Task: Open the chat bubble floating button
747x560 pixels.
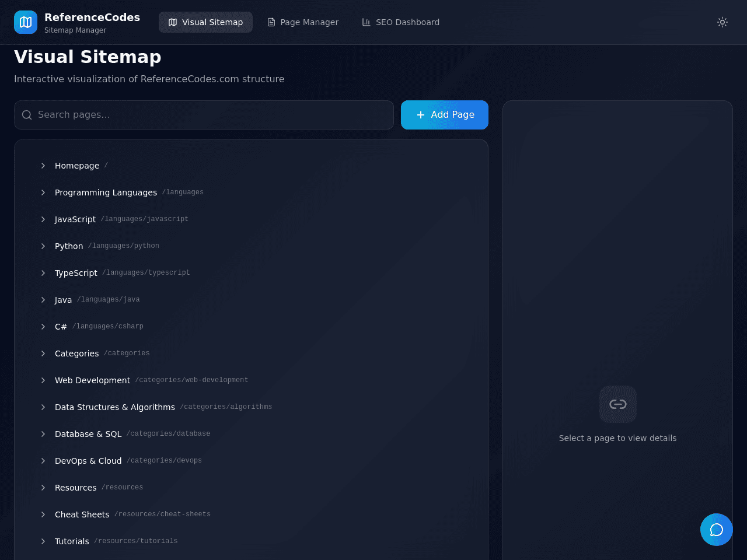Action: coord(717,530)
